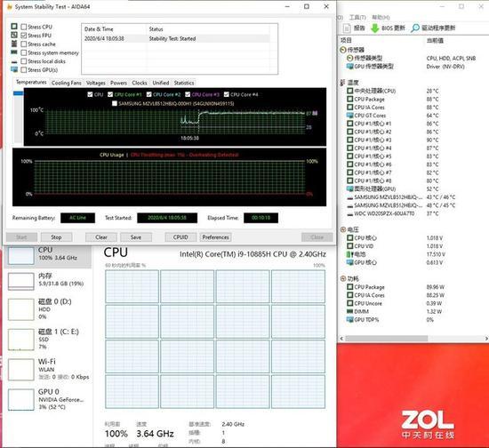The width and height of the screenshot is (489, 448).
Task: Collapse the voltage (电压) group
Action: tap(343, 229)
